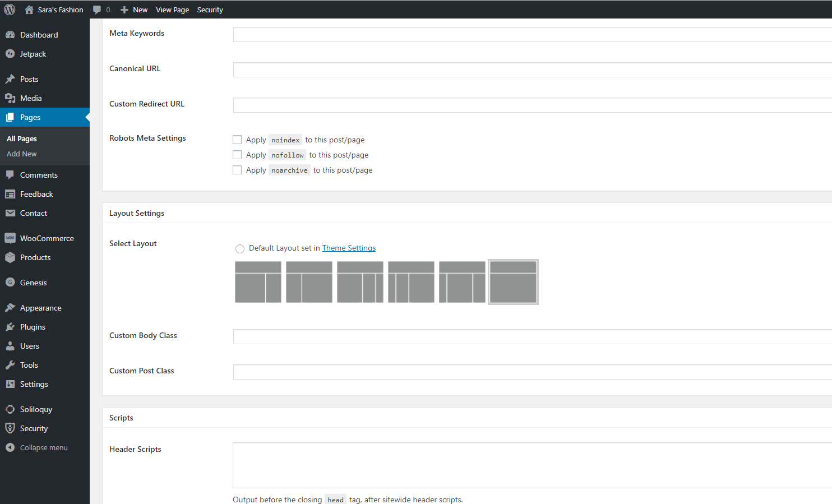832x504 pixels.
Task: Open the Add New page submenu item
Action: click(x=22, y=154)
